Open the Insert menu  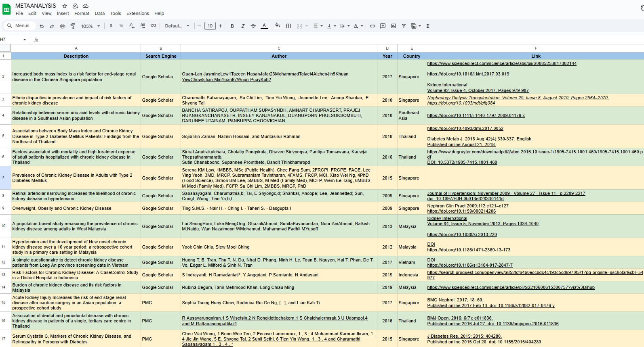point(63,13)
